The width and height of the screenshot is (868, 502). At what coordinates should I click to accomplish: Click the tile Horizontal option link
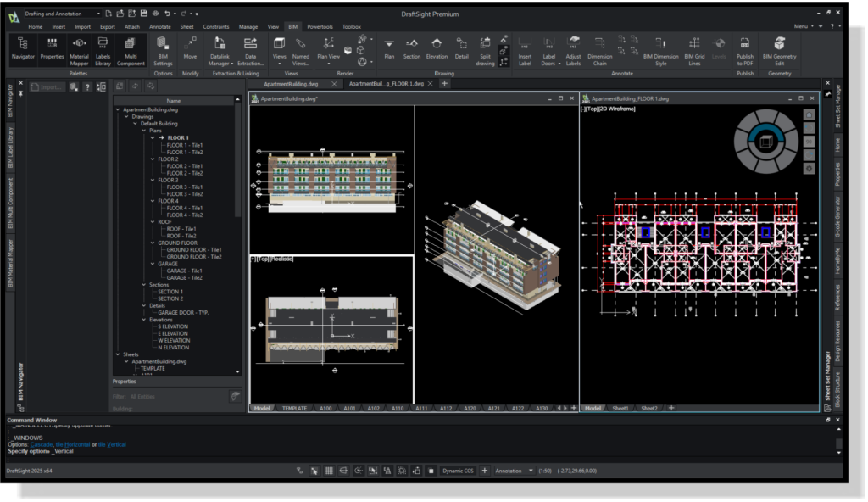click(x=75, y=444)
